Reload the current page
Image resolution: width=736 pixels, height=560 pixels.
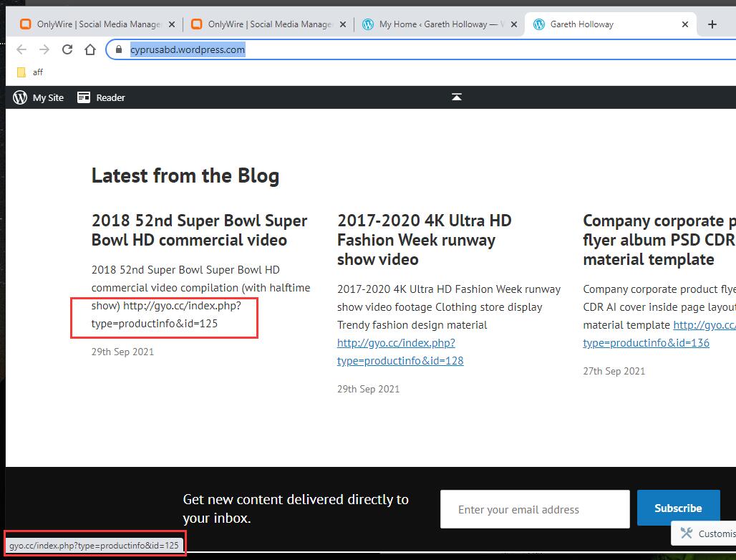pos(67,49)
